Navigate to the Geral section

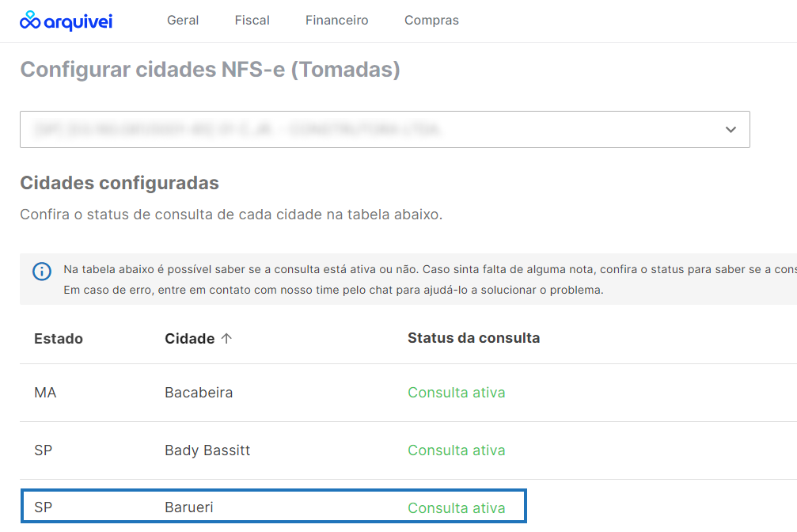tap(183, 21)
